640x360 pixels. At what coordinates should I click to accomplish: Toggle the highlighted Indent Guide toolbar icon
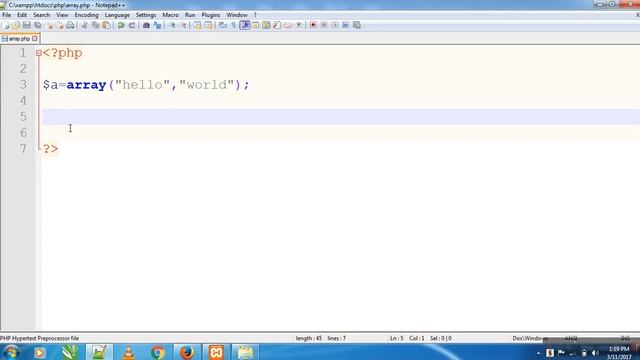[x=244, y=25]
